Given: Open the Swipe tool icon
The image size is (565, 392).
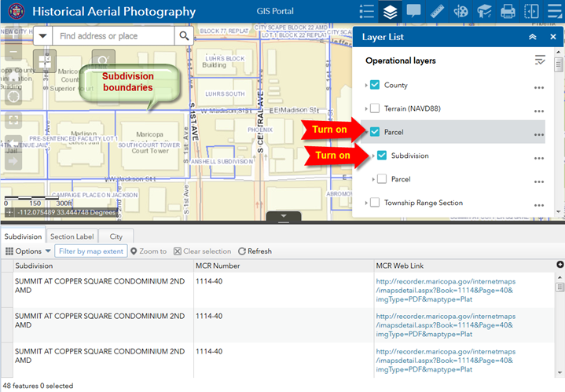Looking at the screenshot, I should (x=532, y=12).
